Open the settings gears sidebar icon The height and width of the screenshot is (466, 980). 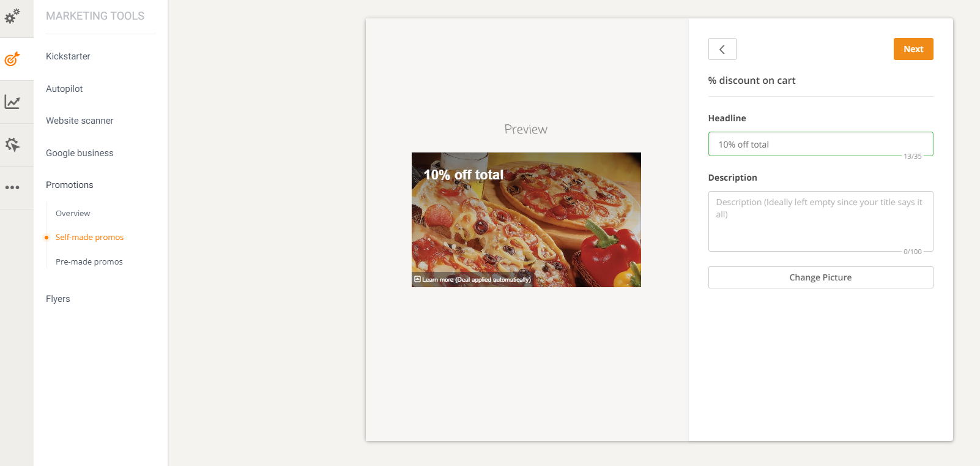pos(12,16)
